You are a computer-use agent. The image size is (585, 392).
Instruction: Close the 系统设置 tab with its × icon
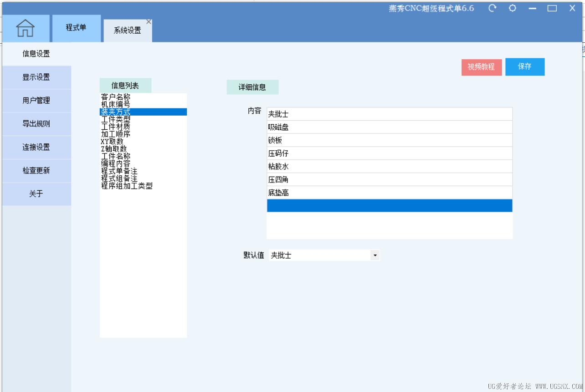click(149, 21)
